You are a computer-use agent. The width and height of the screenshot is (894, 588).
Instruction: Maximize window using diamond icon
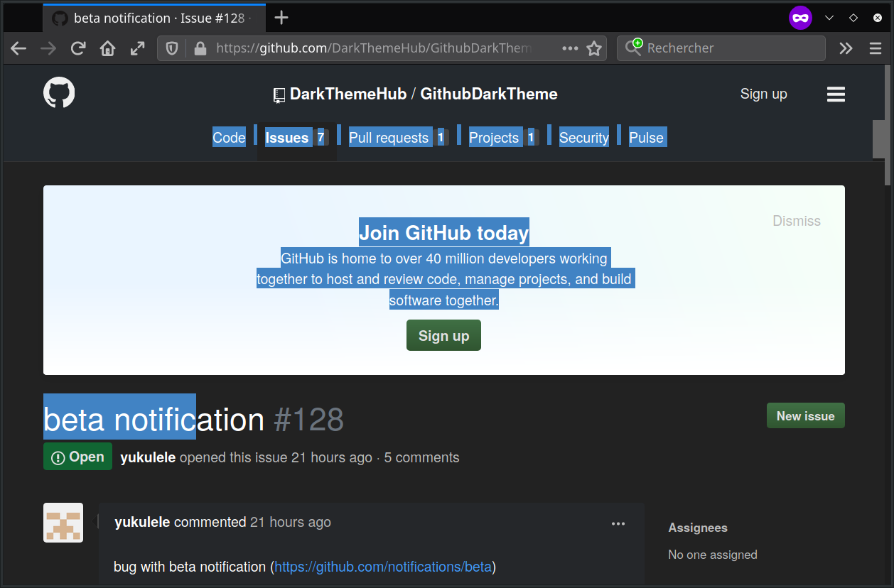coord(853,18)
